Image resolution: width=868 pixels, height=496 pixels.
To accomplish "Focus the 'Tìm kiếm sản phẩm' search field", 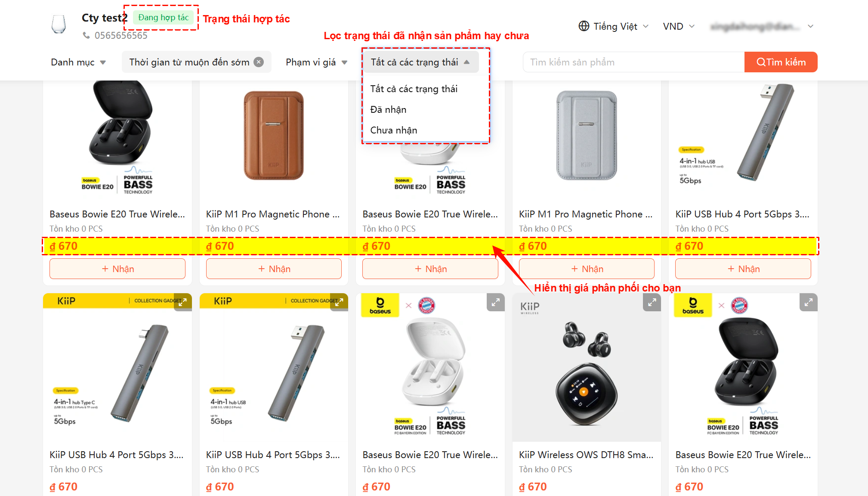I will point(633,62).
